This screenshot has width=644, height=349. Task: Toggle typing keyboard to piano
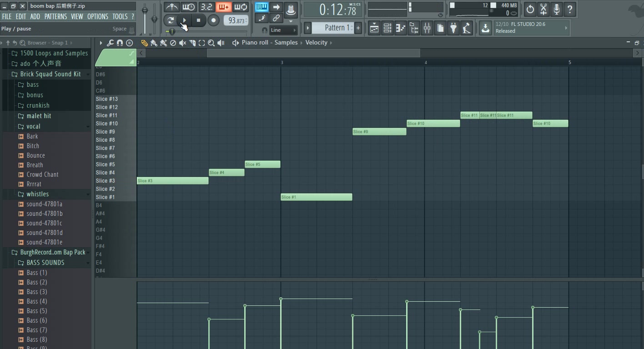pyautogui.click(x=262, y=7)
